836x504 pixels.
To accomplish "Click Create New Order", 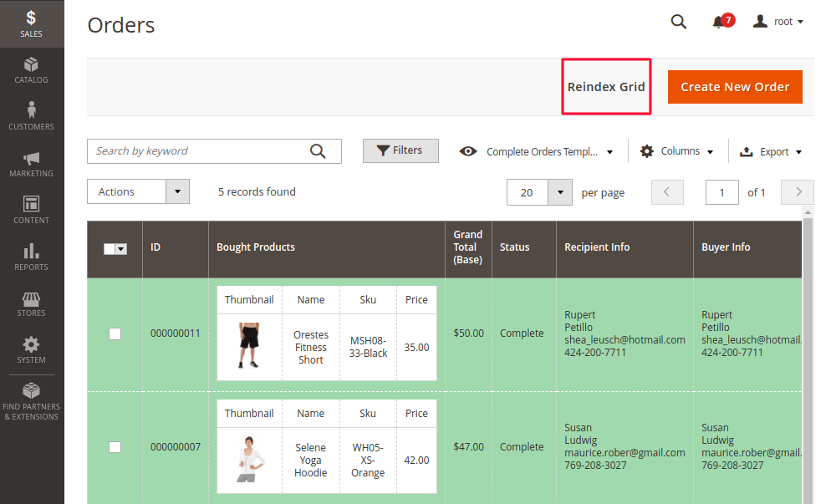I will tap(735, 87).
